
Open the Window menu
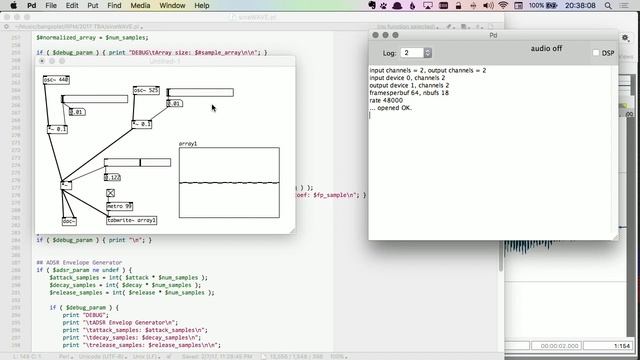coord(172,5)
